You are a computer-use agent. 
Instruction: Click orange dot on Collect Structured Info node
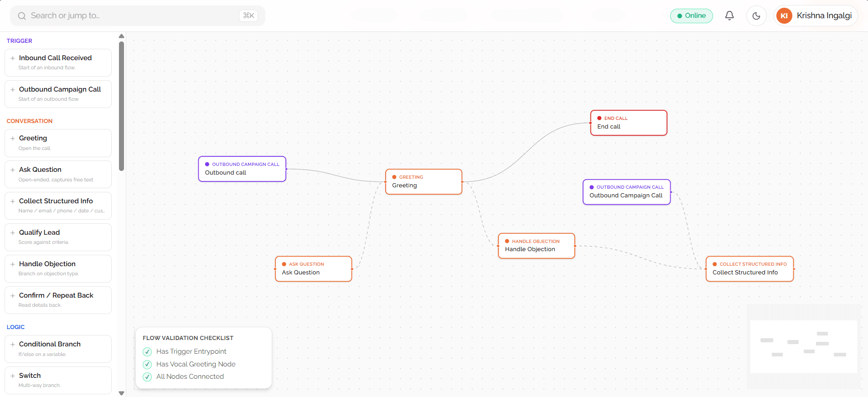point(715,264)
